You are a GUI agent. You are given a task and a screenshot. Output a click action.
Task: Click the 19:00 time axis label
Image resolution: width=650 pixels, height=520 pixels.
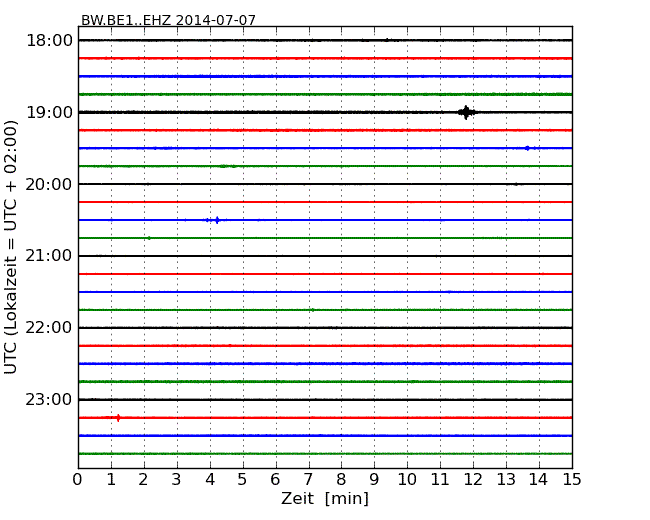coord(49,112)
